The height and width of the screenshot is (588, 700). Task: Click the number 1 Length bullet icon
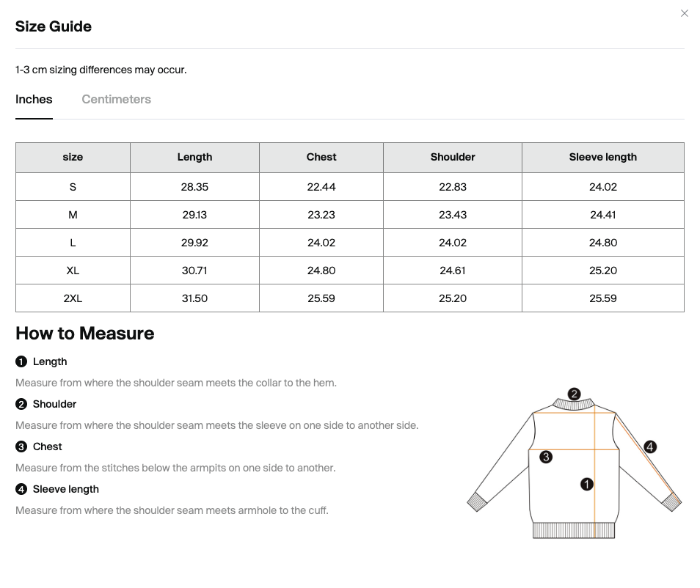[x=21, y=361]
